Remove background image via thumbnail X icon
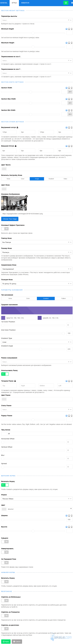The width and height of the screenshot is (73, 644). [x=26, y=196]
